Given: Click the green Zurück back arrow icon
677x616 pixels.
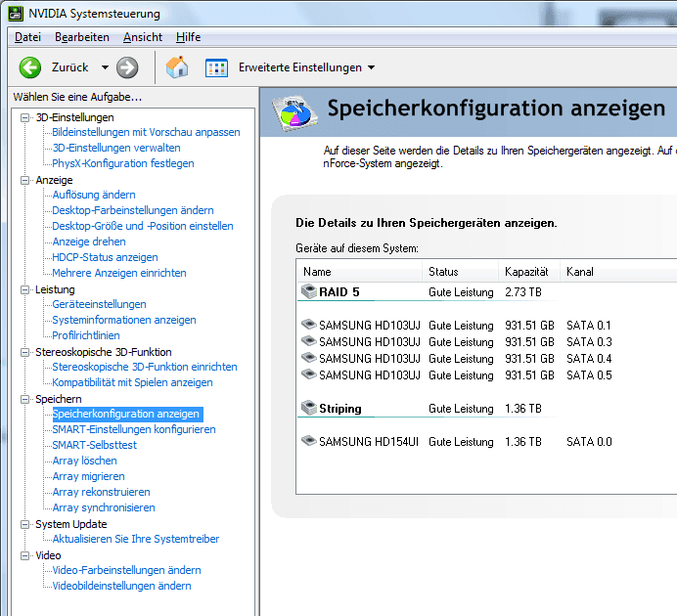Looking at the screenshot, I should point(29,67).
